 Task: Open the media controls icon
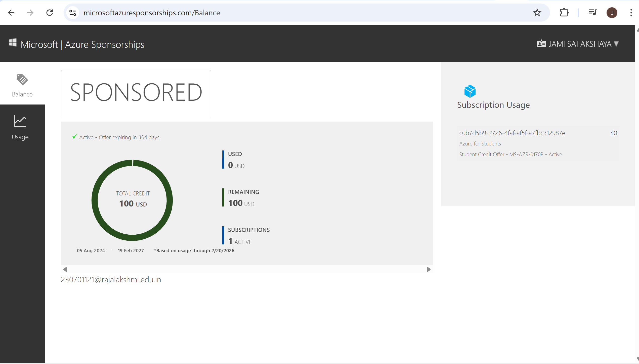pyautogui.click(x=593, y=12)
